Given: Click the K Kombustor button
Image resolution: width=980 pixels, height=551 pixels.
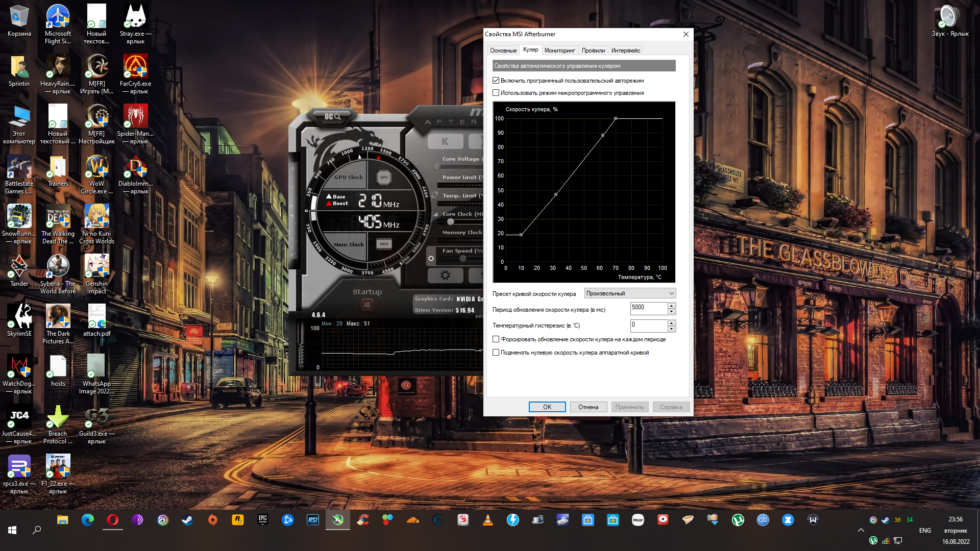Looking at the screenshot, I should pos(445,141).
